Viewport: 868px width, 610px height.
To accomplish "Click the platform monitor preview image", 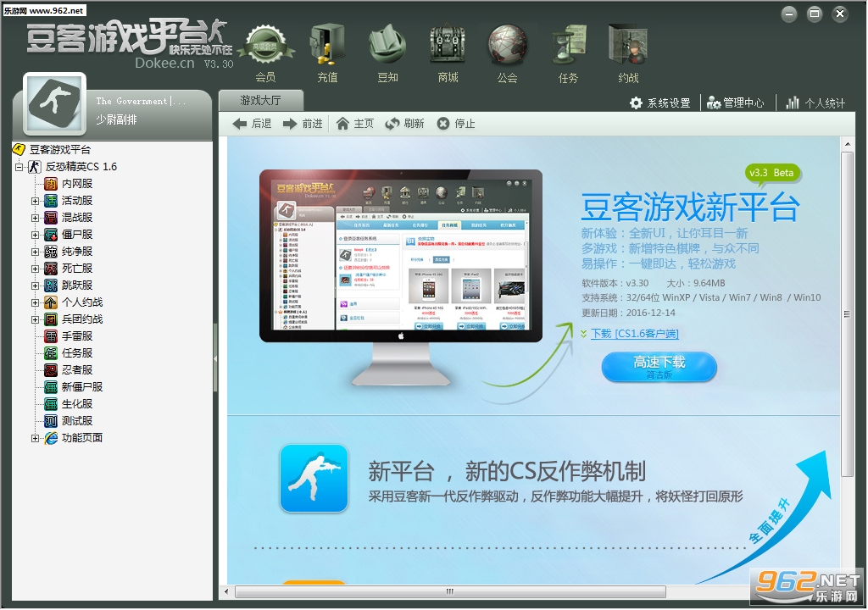I will (401, 277).
